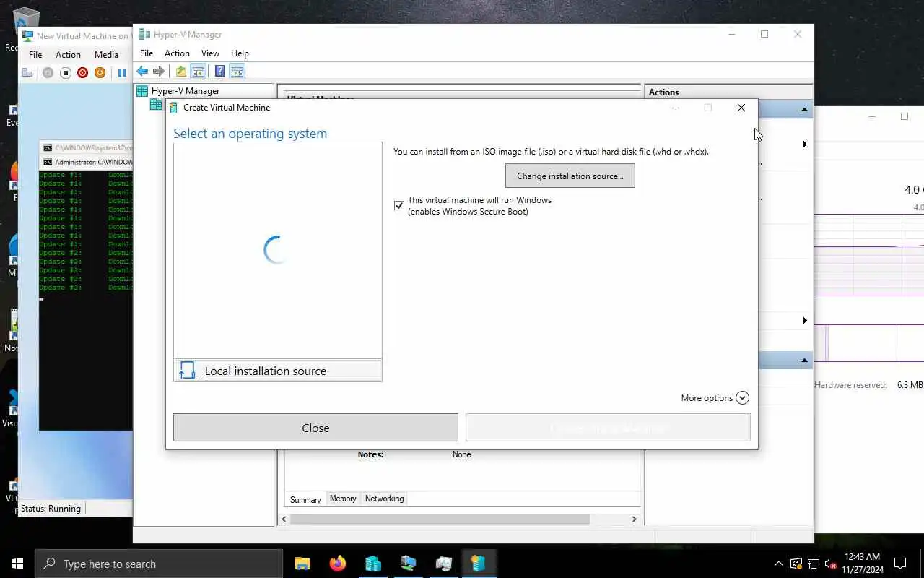
Task: Click the Administrator command prompt title bar
Action: [87, 162]
